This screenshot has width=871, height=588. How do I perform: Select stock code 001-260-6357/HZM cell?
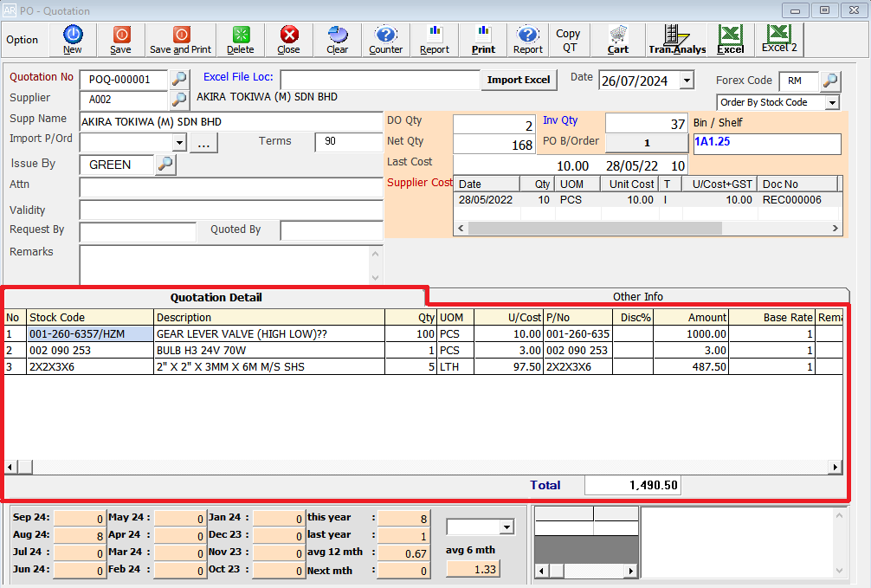90,334
